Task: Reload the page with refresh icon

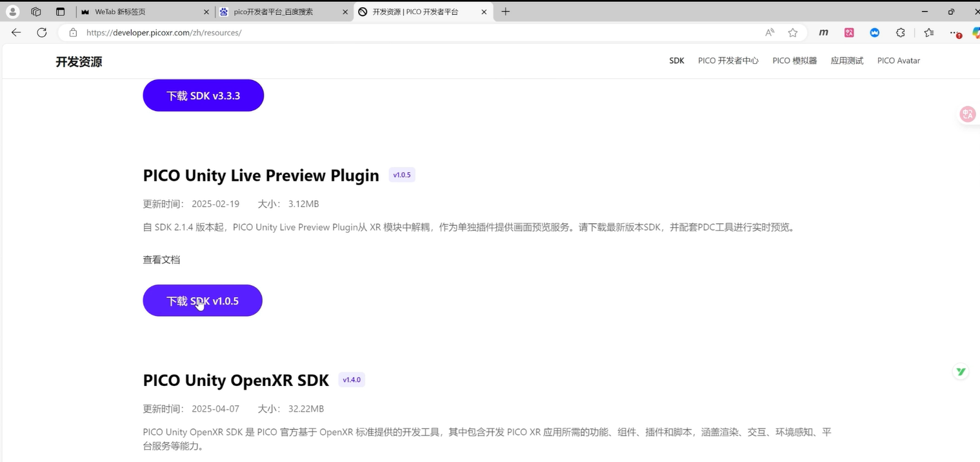Action: pos(42,32)
